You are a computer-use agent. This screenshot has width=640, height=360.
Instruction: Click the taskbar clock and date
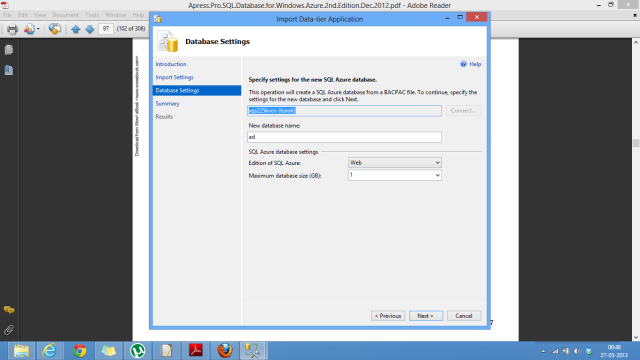point(614,351)
